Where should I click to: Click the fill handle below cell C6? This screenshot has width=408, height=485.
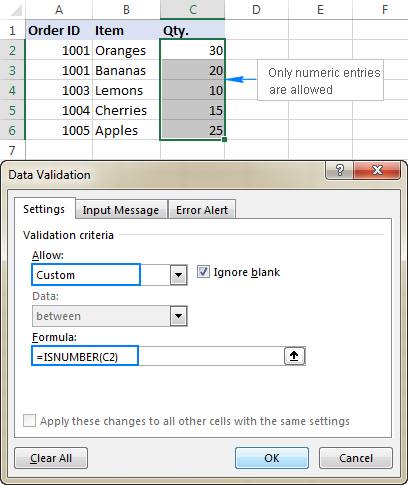point(224,140)
